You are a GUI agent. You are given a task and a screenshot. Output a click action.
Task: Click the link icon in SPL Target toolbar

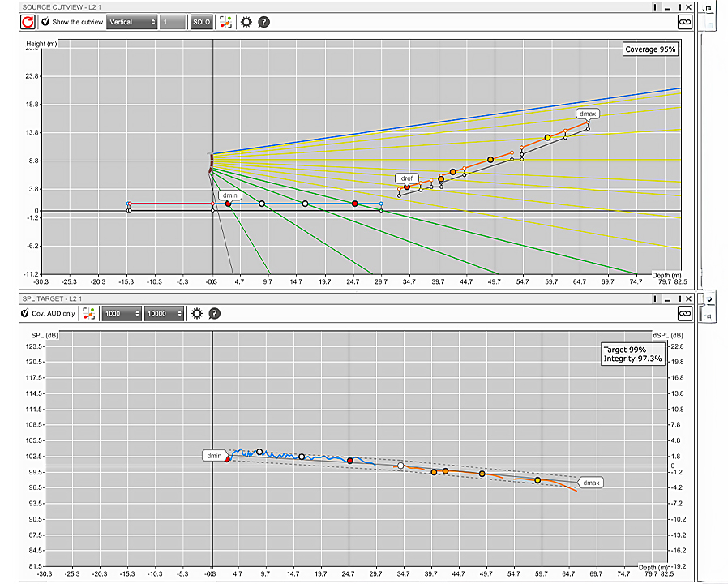click(683, 313)
